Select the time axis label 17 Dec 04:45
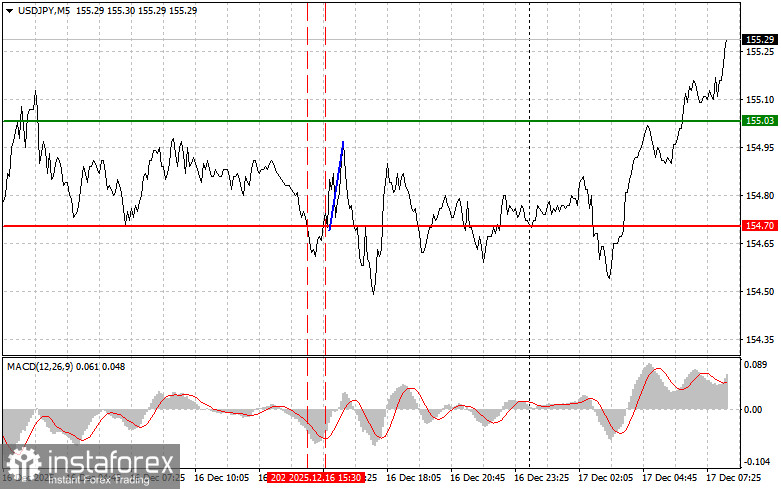Viewport: 781px width, 489px height. click(x=669, y=478)
